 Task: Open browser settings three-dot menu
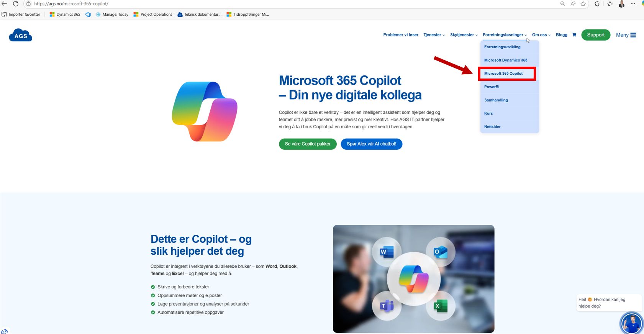click(633, 4)
